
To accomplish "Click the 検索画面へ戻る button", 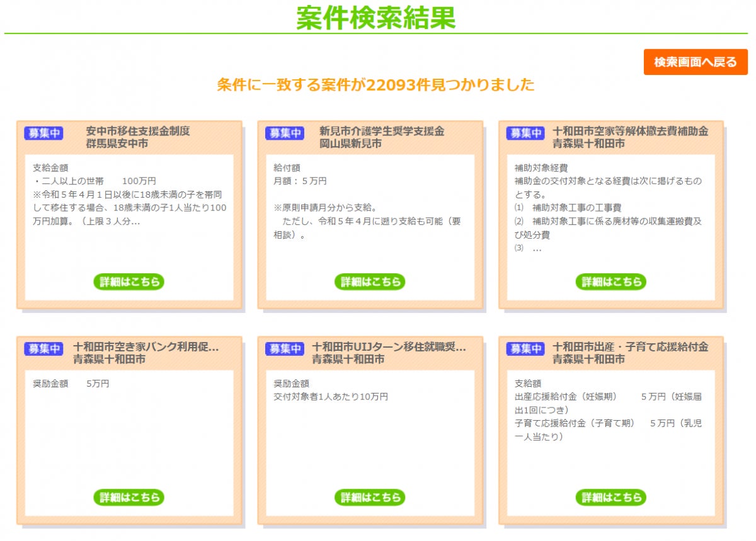I will (x=696, y=62).
